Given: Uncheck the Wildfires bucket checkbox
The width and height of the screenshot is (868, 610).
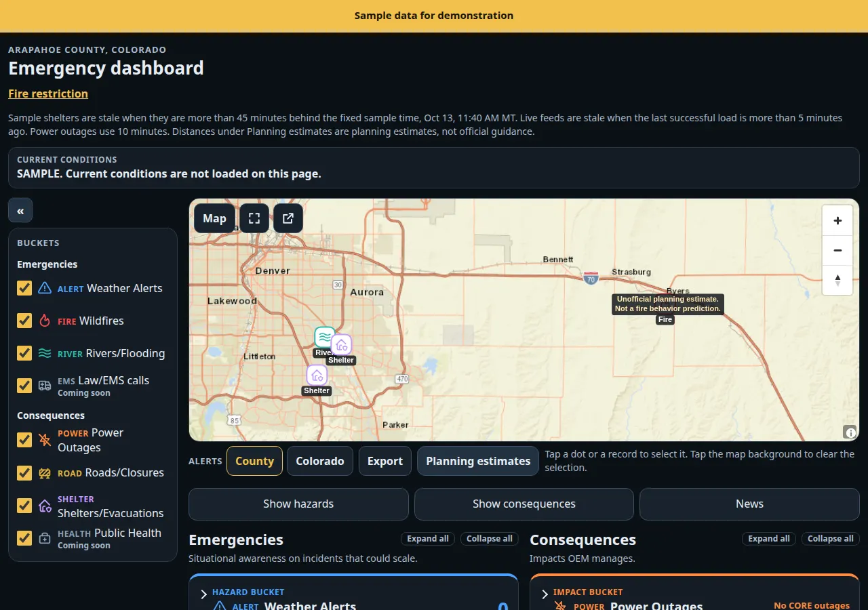Looking at the screenshot, I should (x=24, y=321).
